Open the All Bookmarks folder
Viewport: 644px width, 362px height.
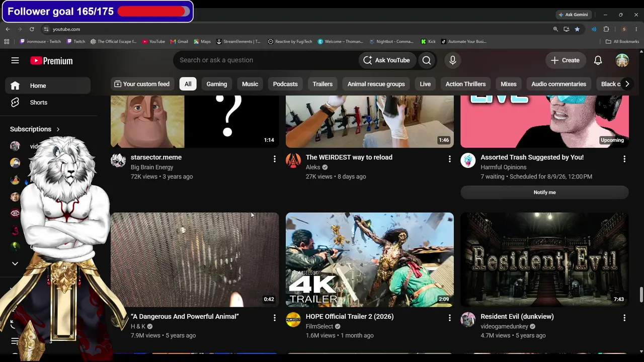coord(622,42)
